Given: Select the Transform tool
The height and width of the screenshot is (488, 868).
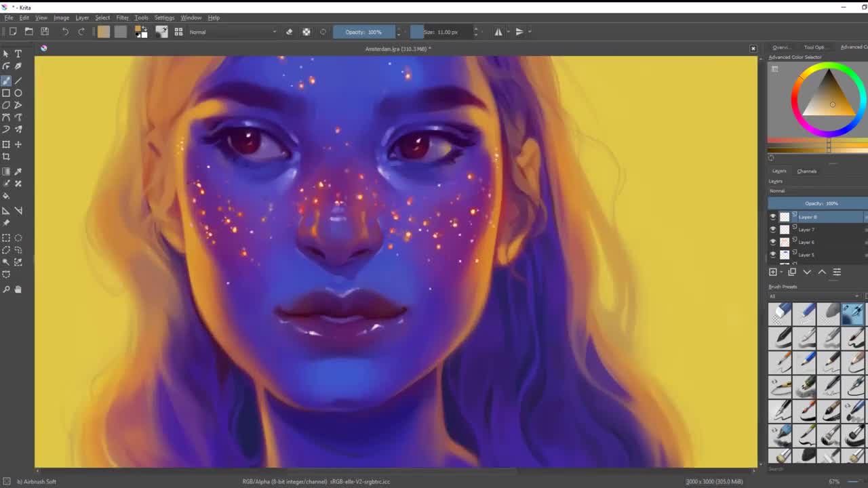Looking at the screenshot, I should pos(6,144).
